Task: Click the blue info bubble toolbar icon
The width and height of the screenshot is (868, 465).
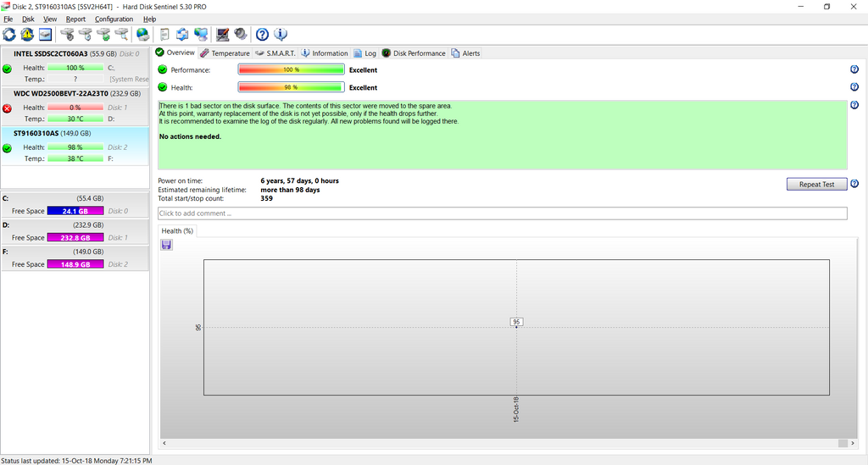Action: tap(281, 34)
